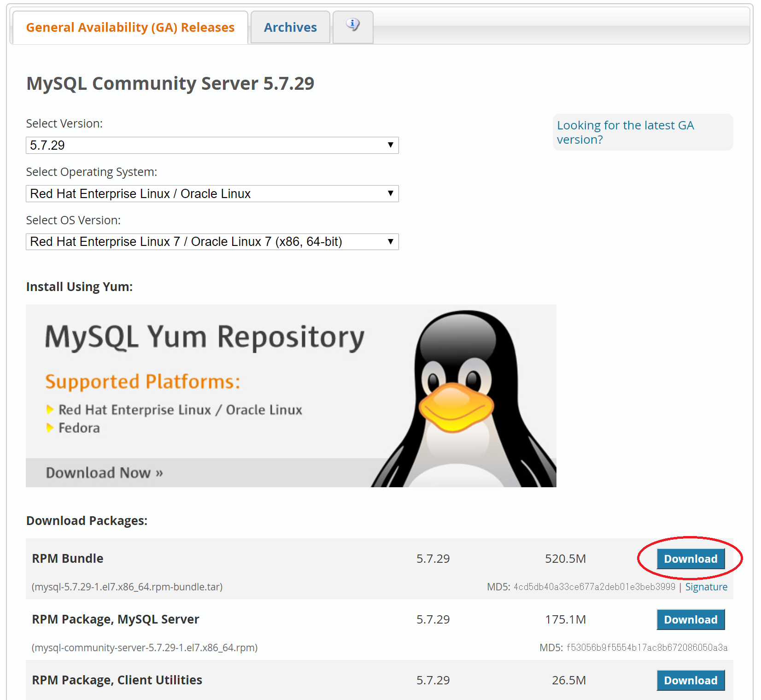Click the yellow arrow beside Red Hat Enterprise Linux

coord(50,409)
